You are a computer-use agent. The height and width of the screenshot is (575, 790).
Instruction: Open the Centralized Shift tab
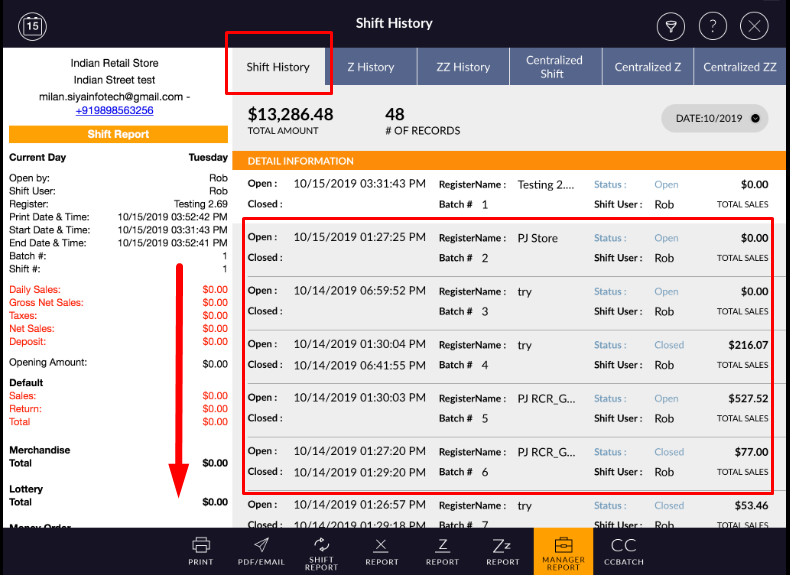click(554, 67)
